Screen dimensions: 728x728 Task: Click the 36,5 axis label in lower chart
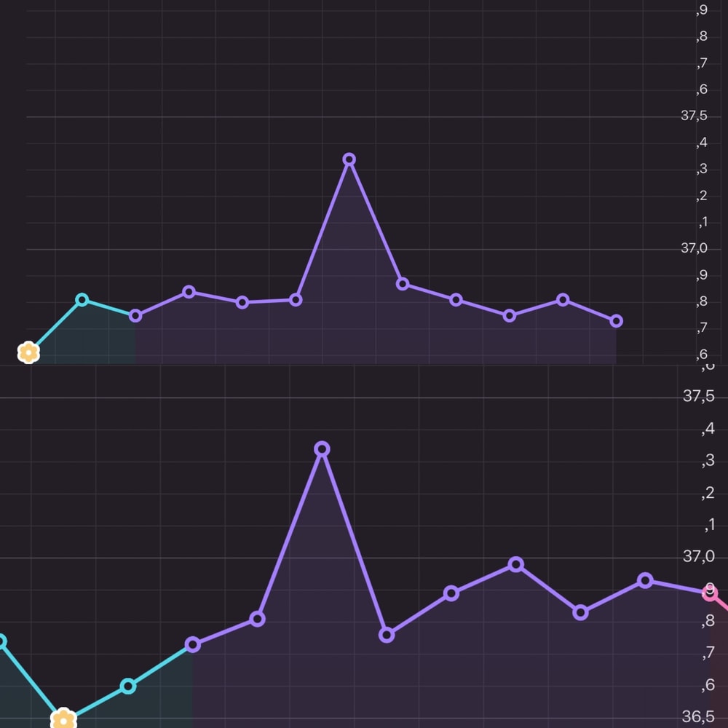point(698,717)
